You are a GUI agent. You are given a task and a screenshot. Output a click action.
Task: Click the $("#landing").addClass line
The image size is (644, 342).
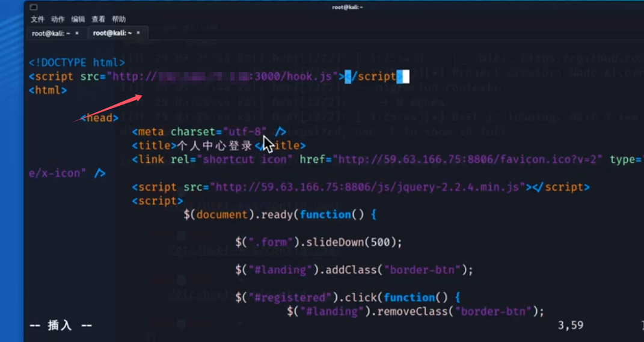pos(354,270)
